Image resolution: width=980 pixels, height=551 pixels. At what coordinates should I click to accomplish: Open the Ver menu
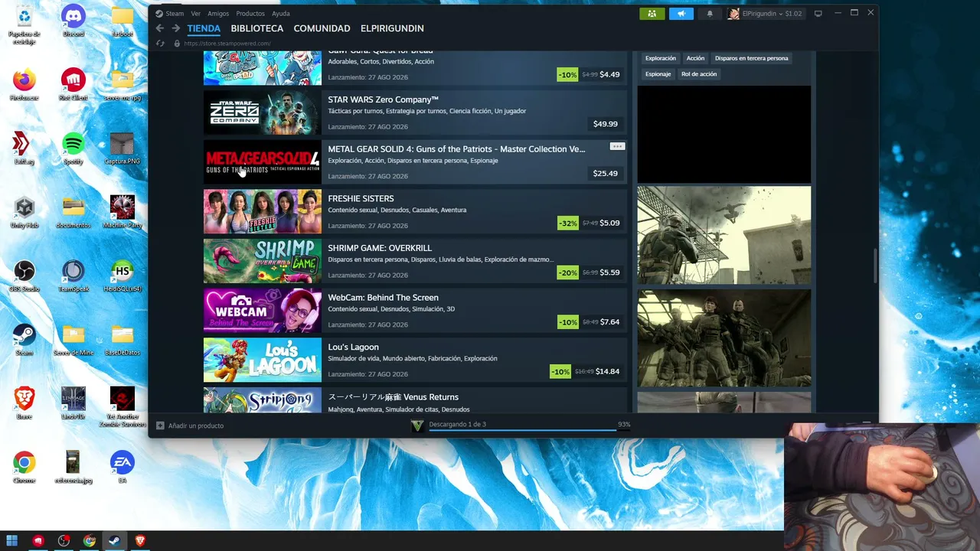click(196, 14)
